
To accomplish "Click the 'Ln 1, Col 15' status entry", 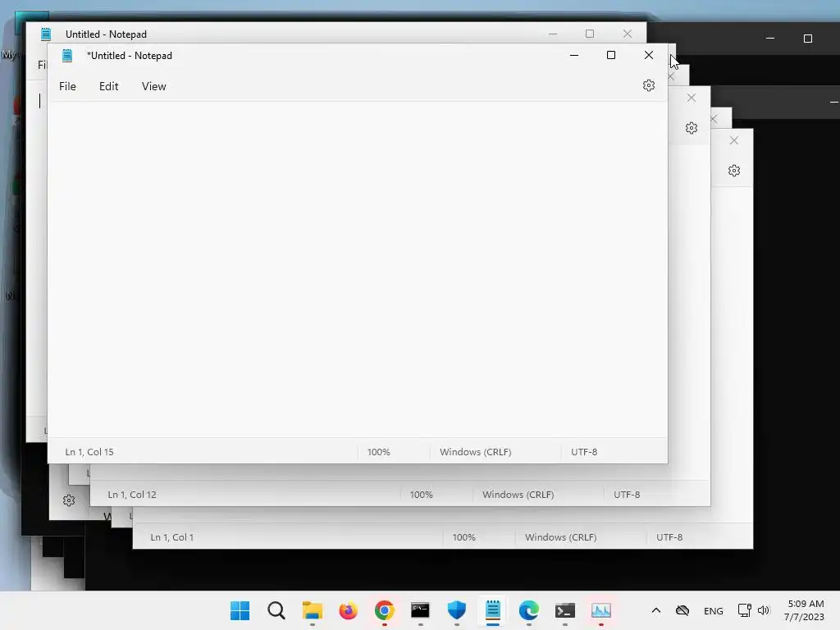I will point(89,452).
